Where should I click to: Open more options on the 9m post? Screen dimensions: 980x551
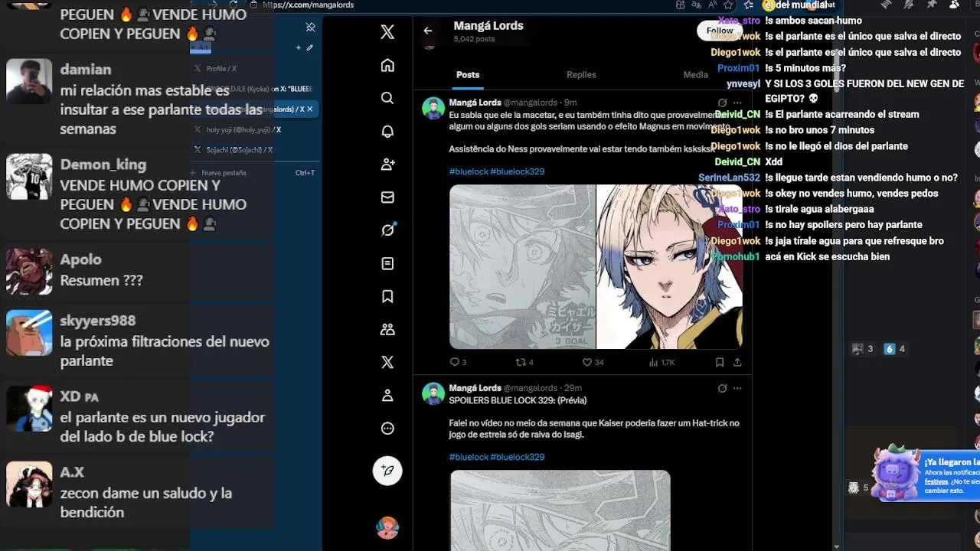coord(737,103)
